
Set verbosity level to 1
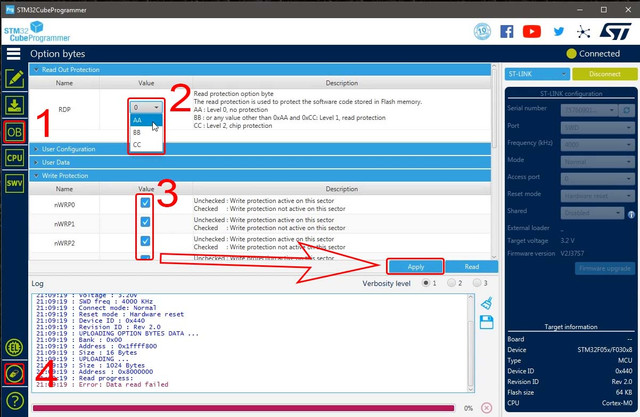coord(426,283)
